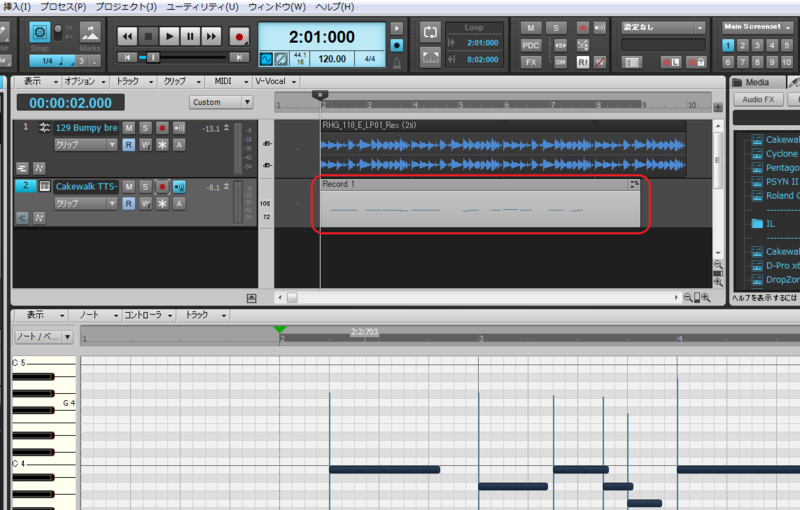
Task: Toggle the global Solo (S) button in Mix module
Action: [556, 28]
